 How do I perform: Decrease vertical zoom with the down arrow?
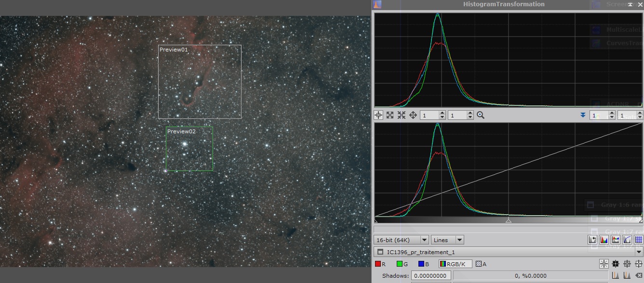pos(470,117)
